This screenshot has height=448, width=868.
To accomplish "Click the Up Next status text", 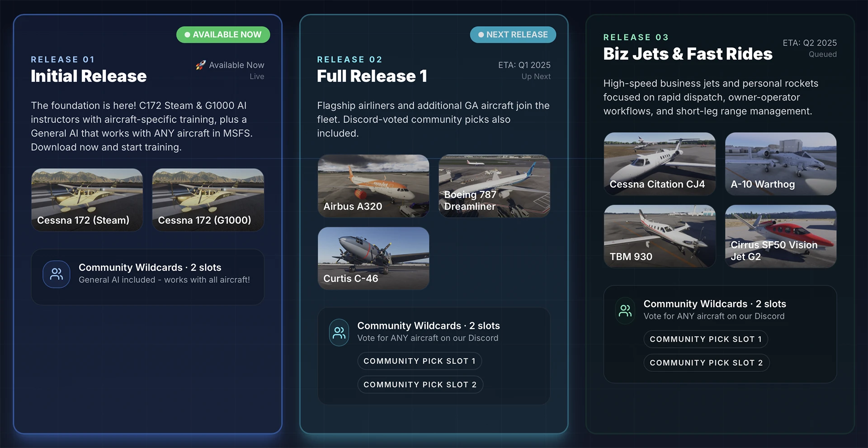I will (x=536, y=76).
